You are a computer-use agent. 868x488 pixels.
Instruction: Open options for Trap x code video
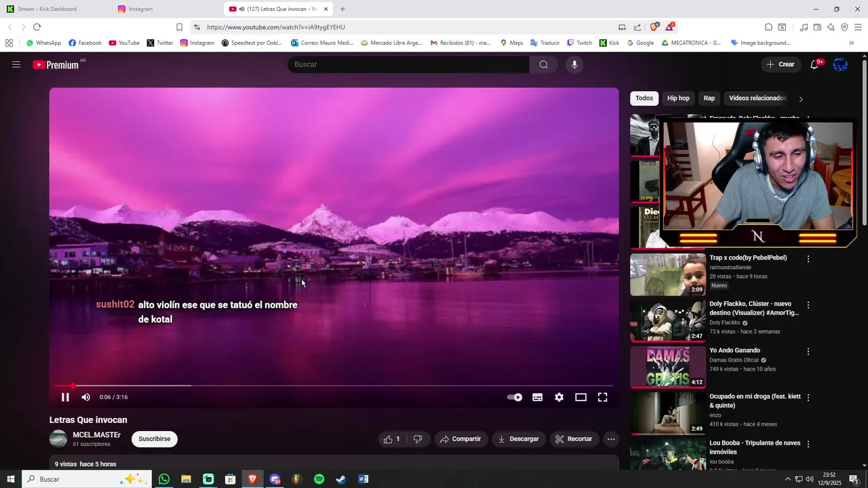(x=808, y=259)
